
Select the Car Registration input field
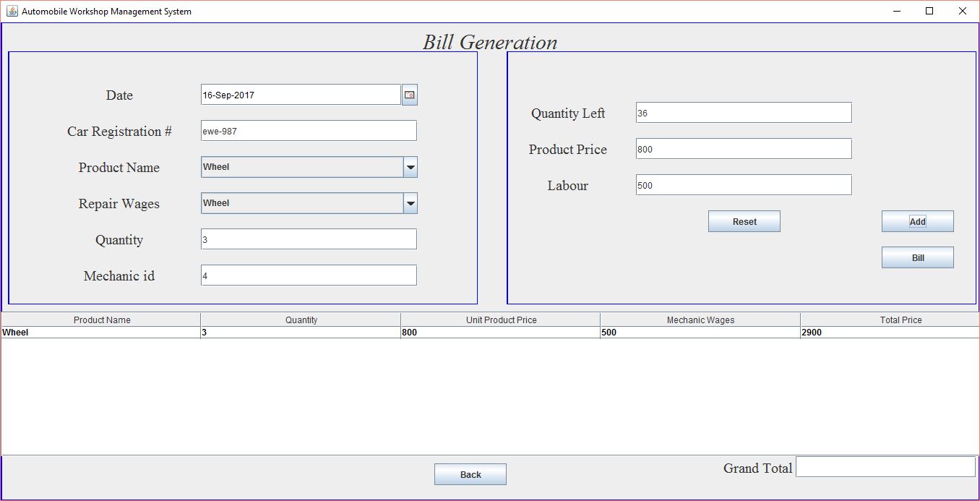pyautogui.click(x=309, y=130)
